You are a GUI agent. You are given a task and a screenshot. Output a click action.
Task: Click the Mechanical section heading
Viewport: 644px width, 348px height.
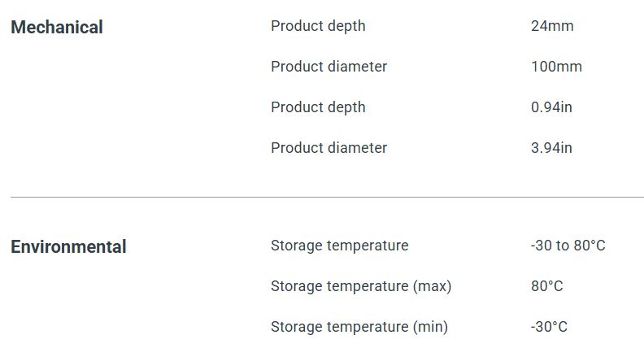pyautogui.click(x=57, y=27)
